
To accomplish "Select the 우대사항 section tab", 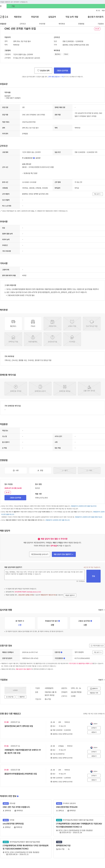I will 42,24.
